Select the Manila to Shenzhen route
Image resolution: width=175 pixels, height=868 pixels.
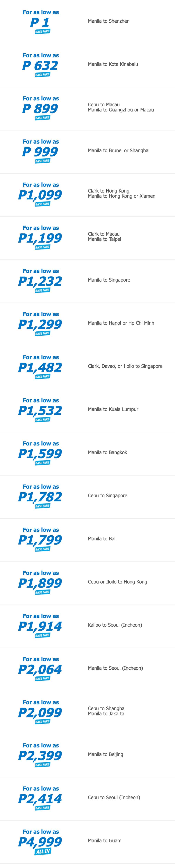[x=108, y=21]
